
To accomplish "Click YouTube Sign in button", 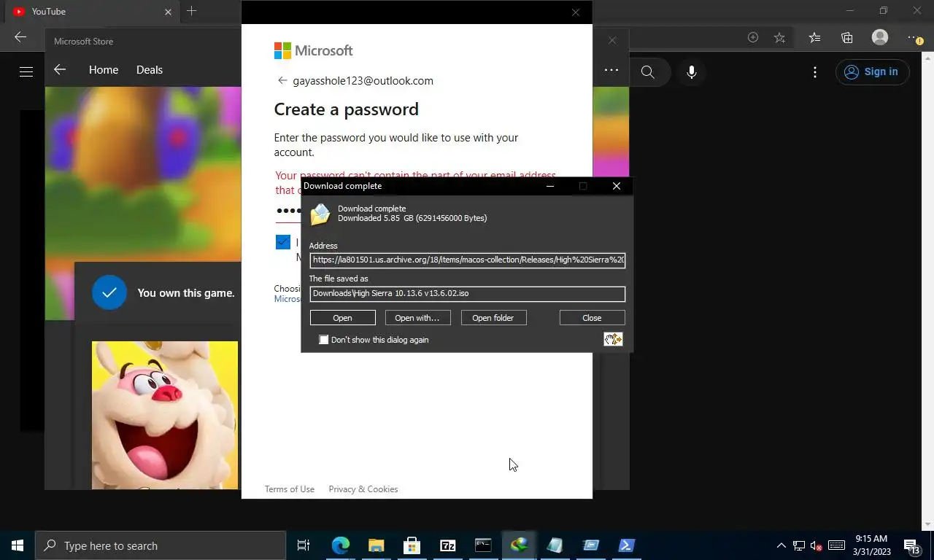I will [x=872, y=71].
